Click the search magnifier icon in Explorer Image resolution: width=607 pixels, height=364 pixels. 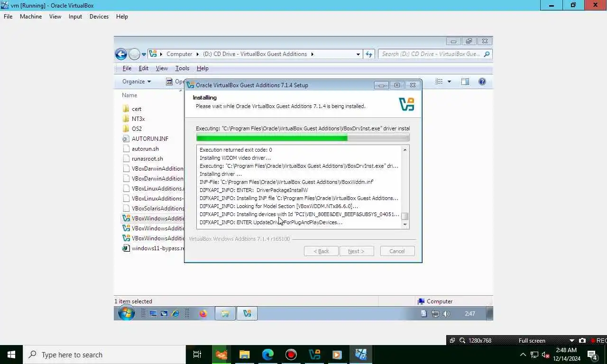[487, 54]
